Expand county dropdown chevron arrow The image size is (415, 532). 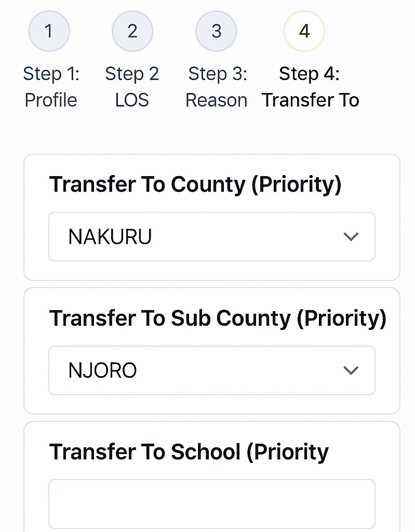(351, 236)
